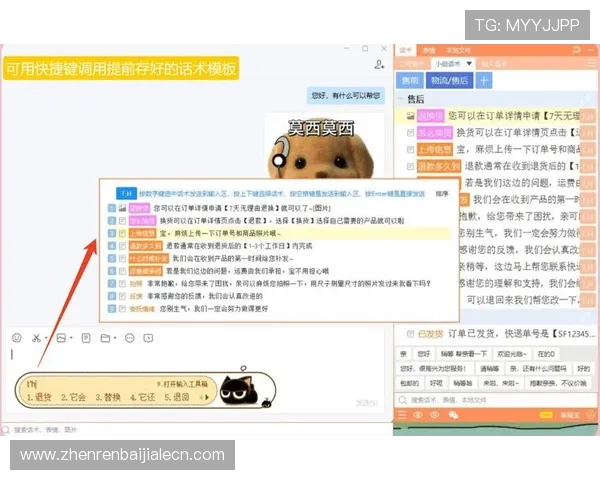Click the image send icon

tap(62, 338)
